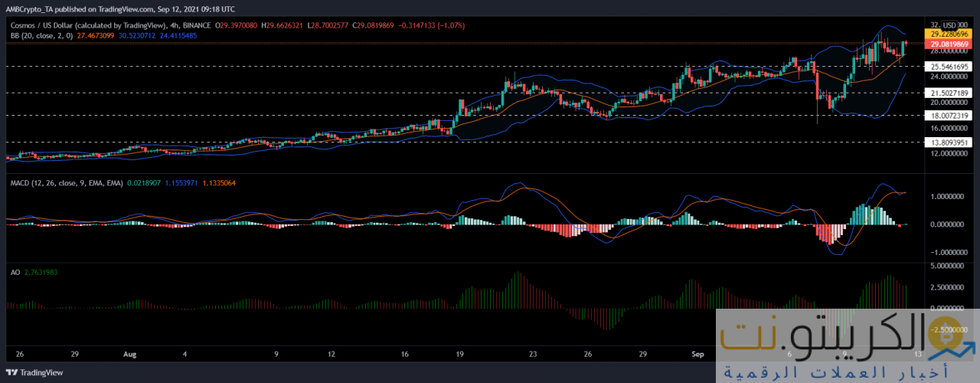Click the Sep label on the date axis

(697, 355)
